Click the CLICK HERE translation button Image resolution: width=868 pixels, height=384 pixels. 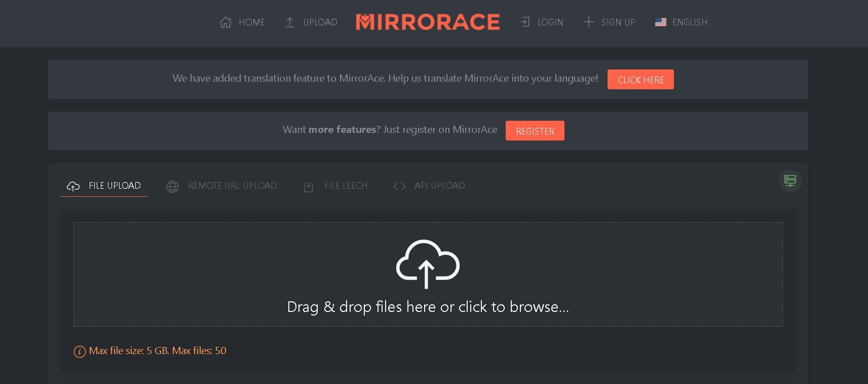[640, 80]
